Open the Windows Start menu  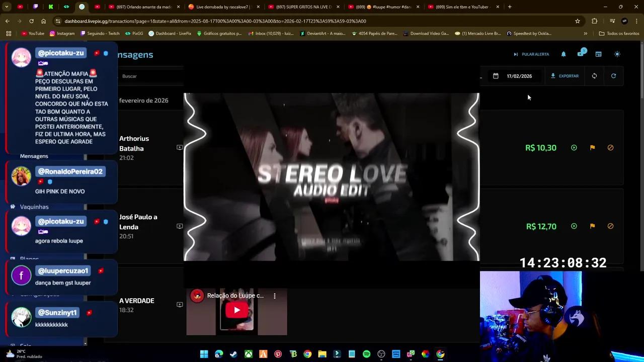[204, 354]
